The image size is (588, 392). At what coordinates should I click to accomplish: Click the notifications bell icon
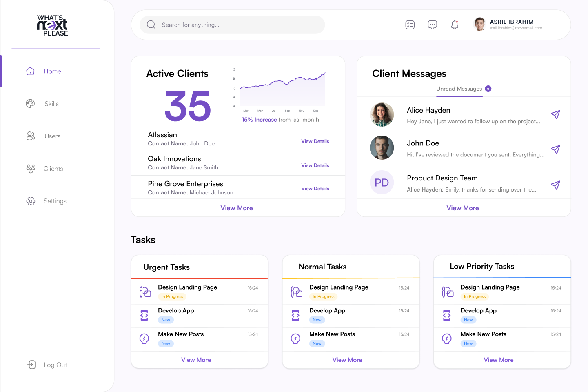tap(455, 25)
